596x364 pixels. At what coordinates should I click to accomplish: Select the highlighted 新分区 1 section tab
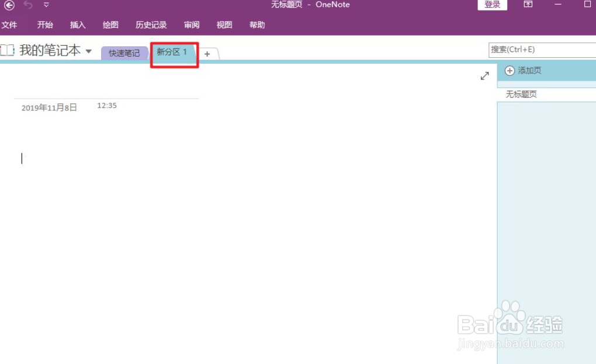click(174, 51)
